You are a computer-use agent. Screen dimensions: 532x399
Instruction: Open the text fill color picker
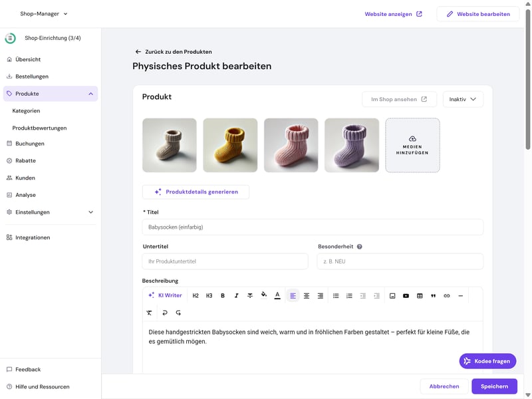[x=263, y=296]
